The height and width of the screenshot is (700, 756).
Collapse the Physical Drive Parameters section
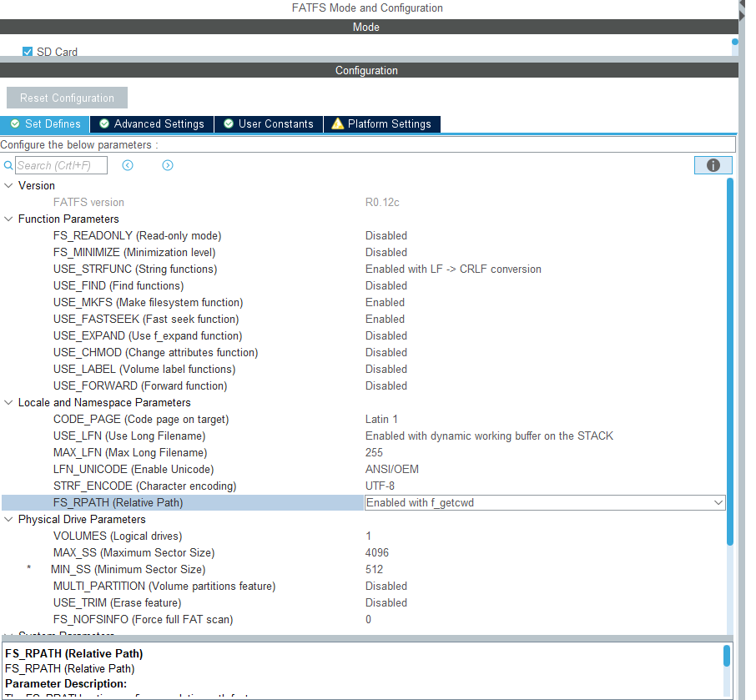coord(8,519)
